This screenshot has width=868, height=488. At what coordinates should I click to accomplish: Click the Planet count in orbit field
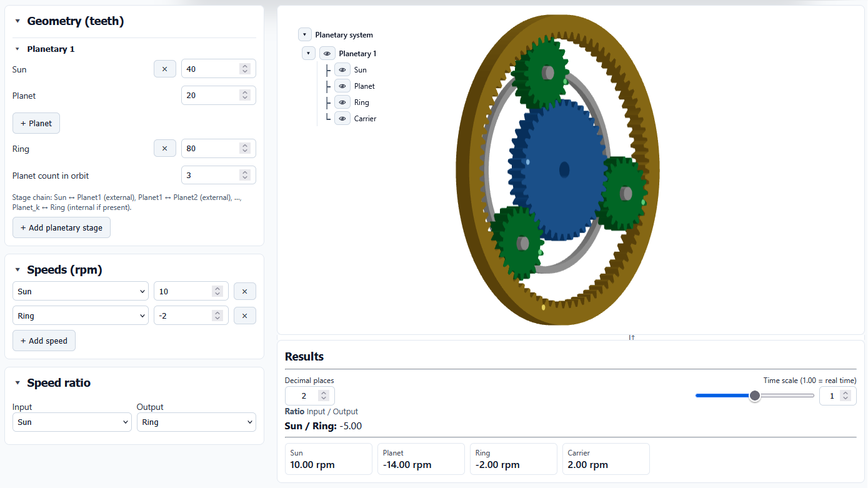click(219, 175)
